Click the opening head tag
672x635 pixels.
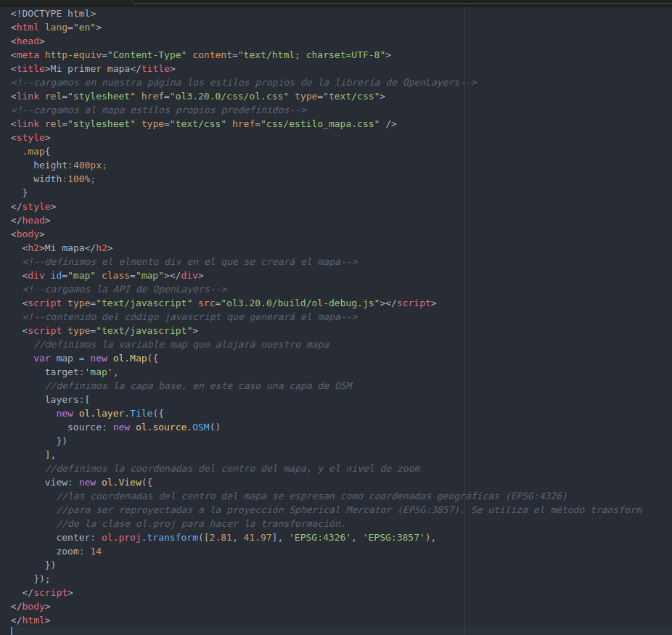(28, 41)
